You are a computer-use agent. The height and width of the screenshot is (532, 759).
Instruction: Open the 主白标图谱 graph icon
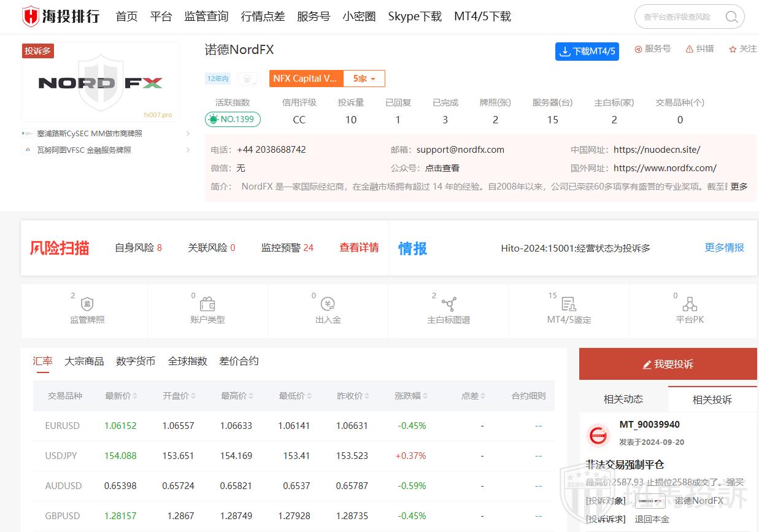pyautogui.click(x=449, y=304)
